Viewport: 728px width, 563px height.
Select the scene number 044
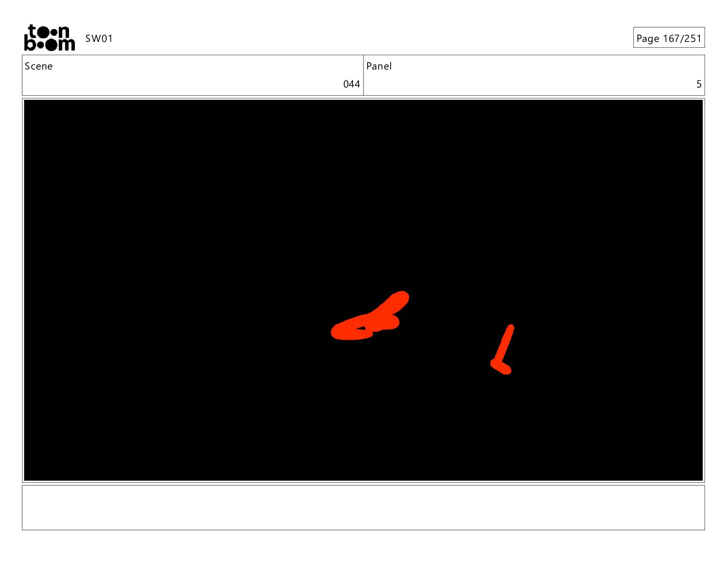tap(352, 84)
